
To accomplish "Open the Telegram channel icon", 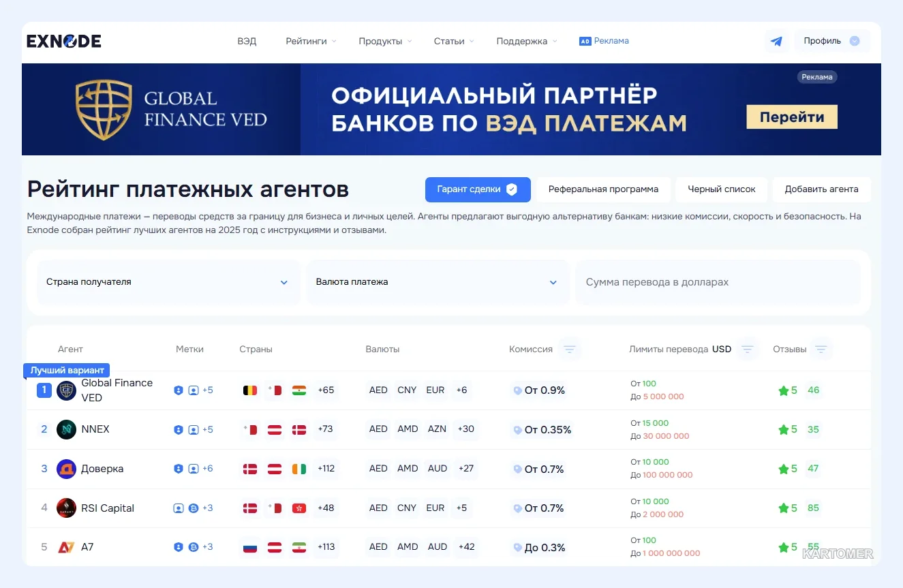I will (776, 41).
